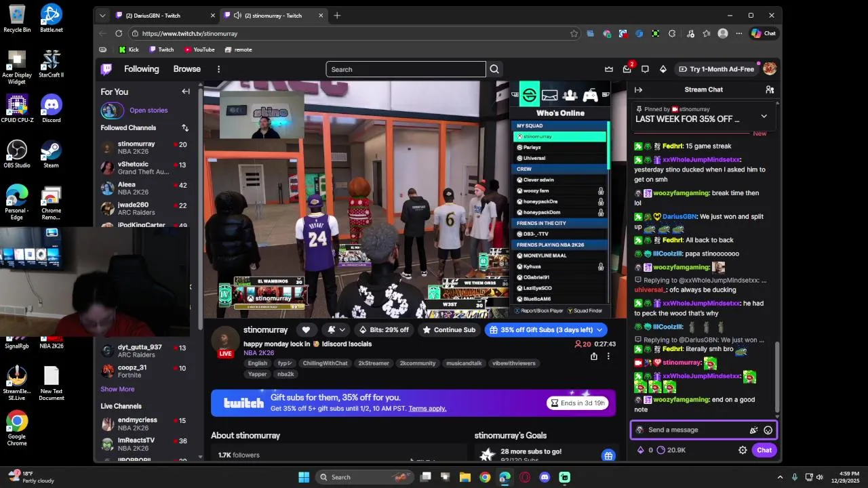Open Steam desktop shortcut
The image size is (868, 488).
point(51,154)
